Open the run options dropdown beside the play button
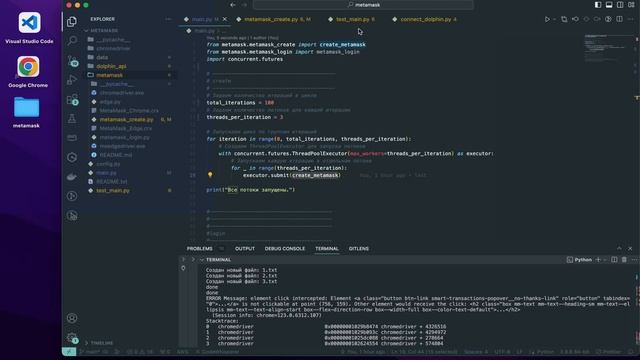This screenshot has width=640, height=360. click(x=554, y=19)
